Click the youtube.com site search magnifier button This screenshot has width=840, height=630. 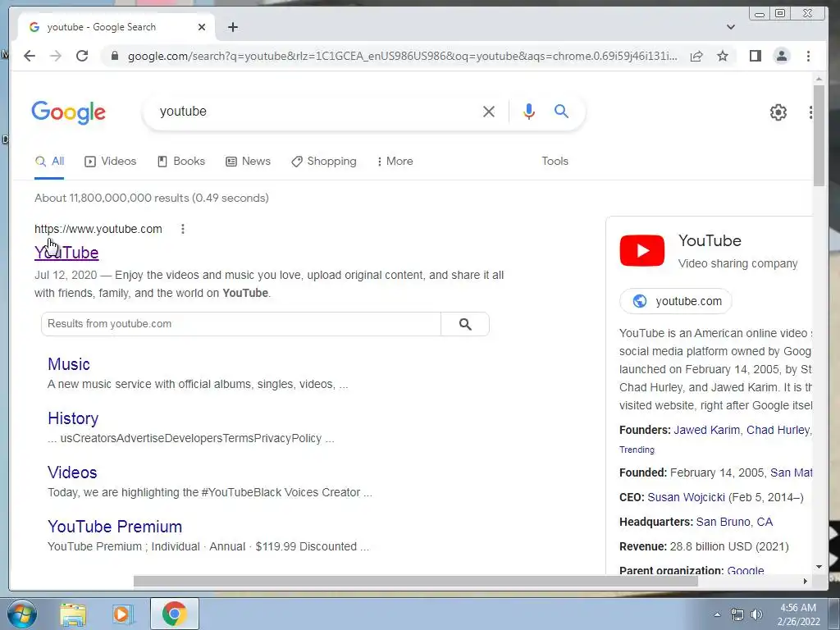click(465, 324)
